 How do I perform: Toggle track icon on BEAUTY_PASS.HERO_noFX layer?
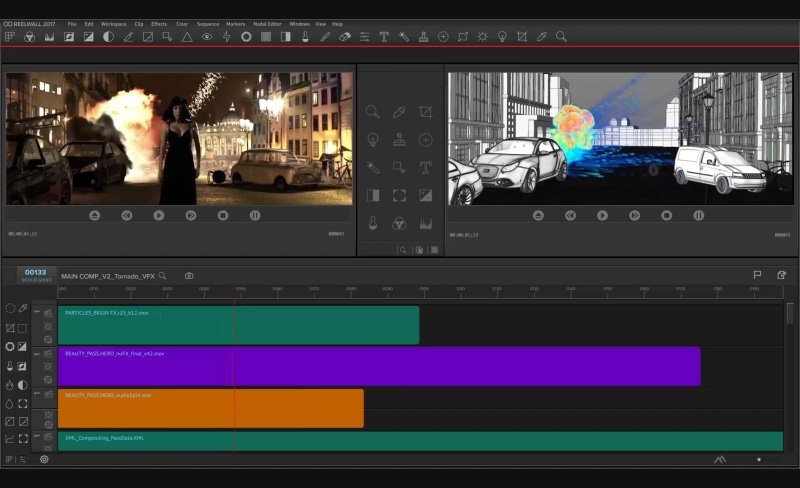click(48, 354)
